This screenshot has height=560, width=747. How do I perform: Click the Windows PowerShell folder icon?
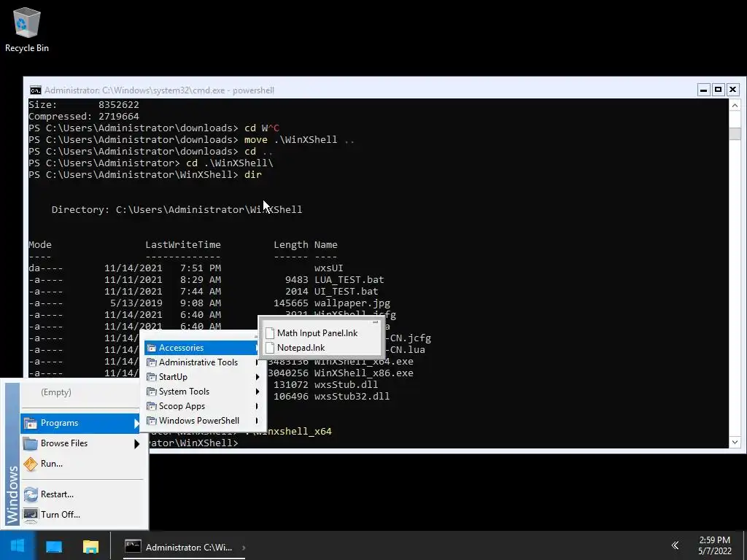152,421
